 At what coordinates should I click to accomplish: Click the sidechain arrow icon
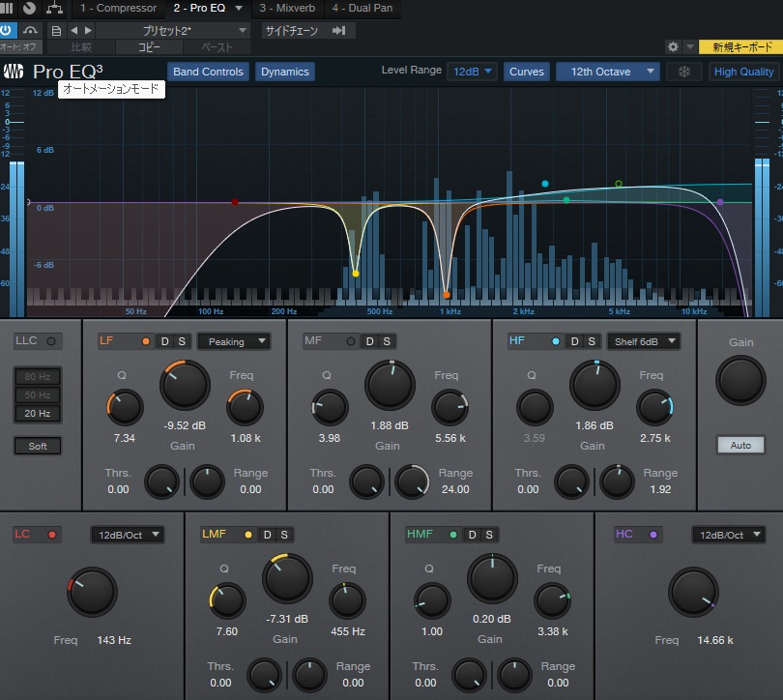(x=338, y=31)
